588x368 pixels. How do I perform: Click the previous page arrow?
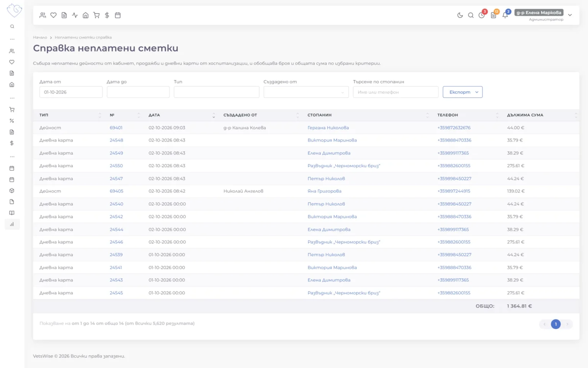(544, 324)
